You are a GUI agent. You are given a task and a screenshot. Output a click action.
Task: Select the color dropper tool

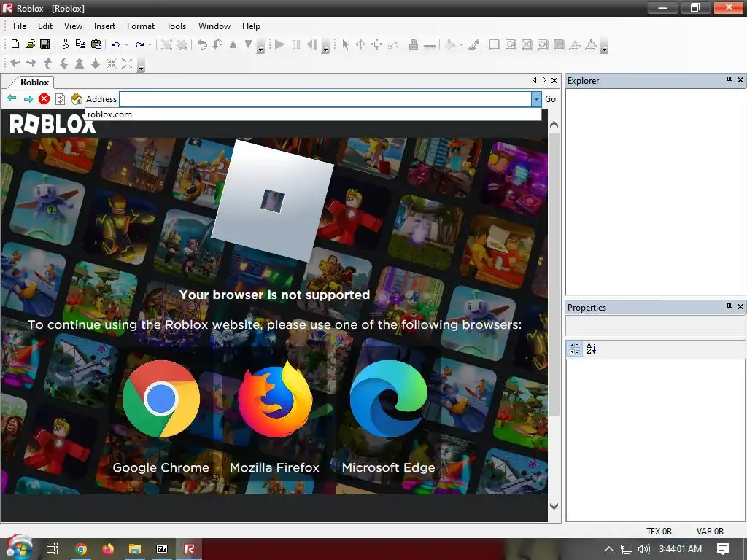click(x=473, y=44)
